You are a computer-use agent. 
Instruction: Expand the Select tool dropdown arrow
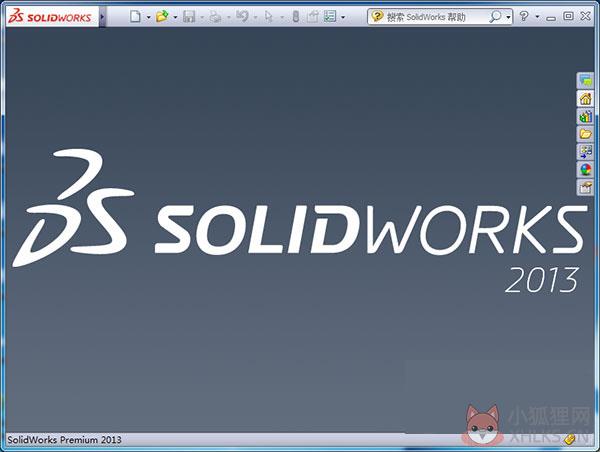click(282, 17)
